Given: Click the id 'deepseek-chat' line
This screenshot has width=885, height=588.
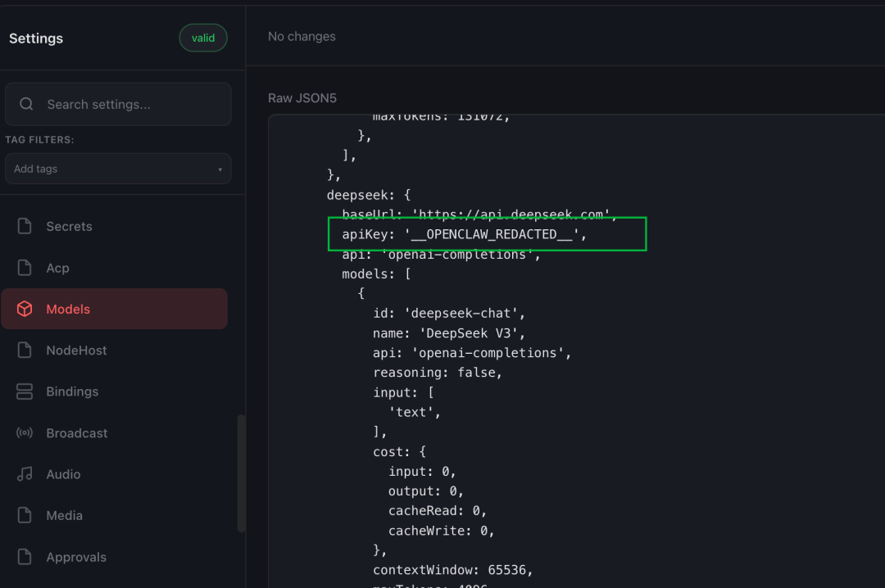Looking at the screenshot, I should (449, 313).
